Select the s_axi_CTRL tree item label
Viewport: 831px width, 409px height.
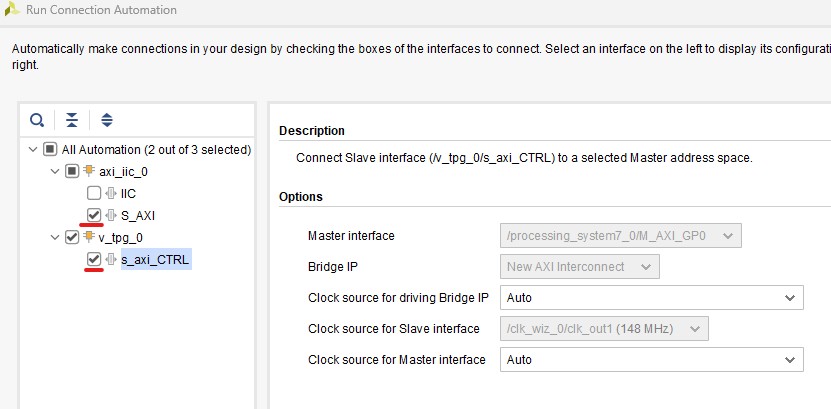[x=155, y=259]
